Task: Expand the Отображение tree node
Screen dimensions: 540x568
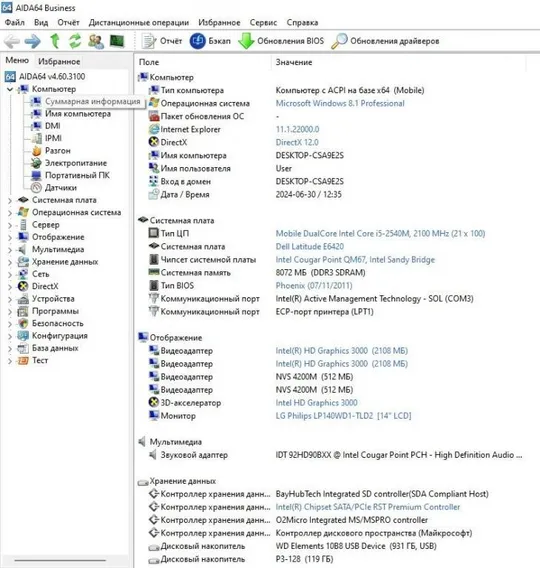Action: pos(10,237)
